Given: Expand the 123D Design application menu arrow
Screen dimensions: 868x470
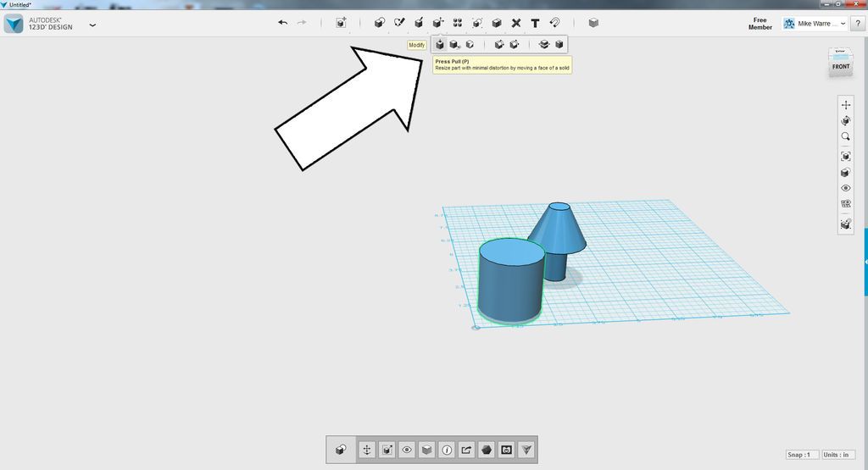Looking at the screenshot, I should click(x=92, y=25).
